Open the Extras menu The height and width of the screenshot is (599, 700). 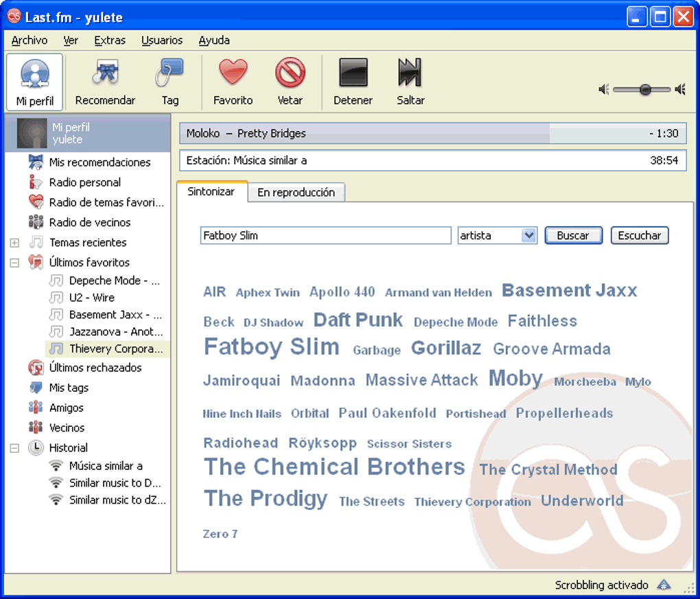point(110,40)
